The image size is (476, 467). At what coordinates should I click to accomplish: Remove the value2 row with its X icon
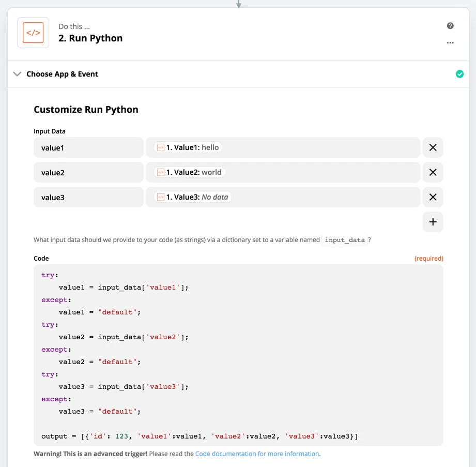pos(433,172)
